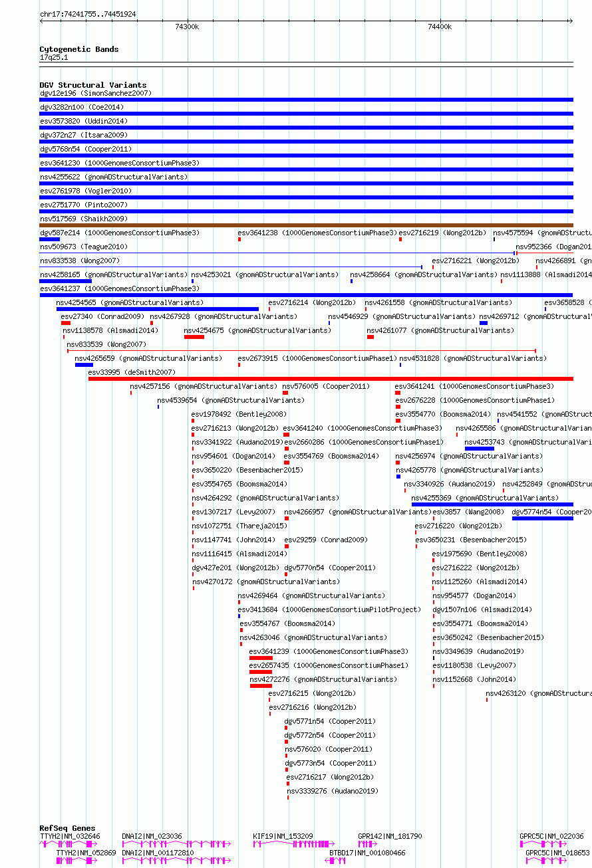Click nsv3340926 (Audano2019) label
The height and width of the screenshot is (868, 592).
pyautogui.click(x=450, y=484)
